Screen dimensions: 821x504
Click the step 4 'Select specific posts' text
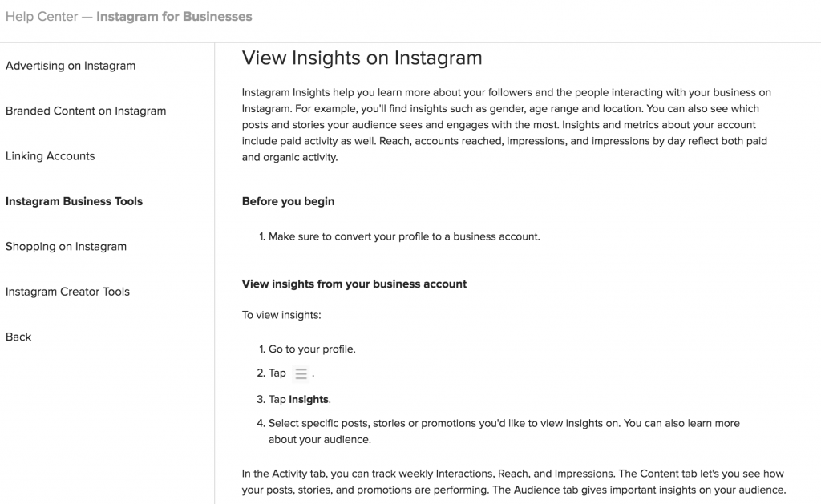pos(504,431)
